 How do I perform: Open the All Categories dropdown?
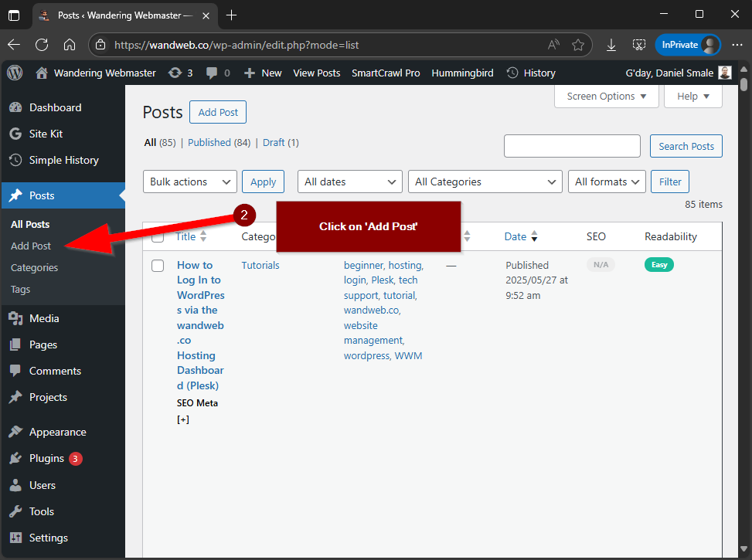pos(485,182)
